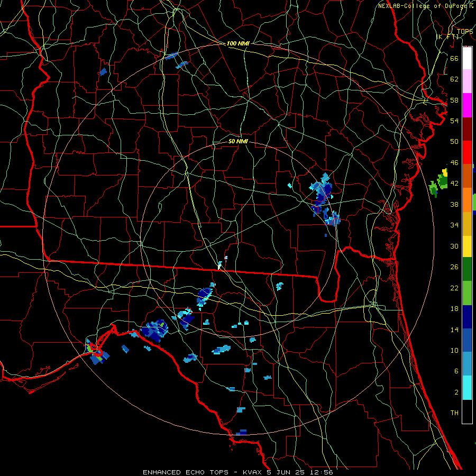The height and width of the screenshot is (476, 476).
Task: Click the white radar site marker at map center
Action: tap(219, 266)
